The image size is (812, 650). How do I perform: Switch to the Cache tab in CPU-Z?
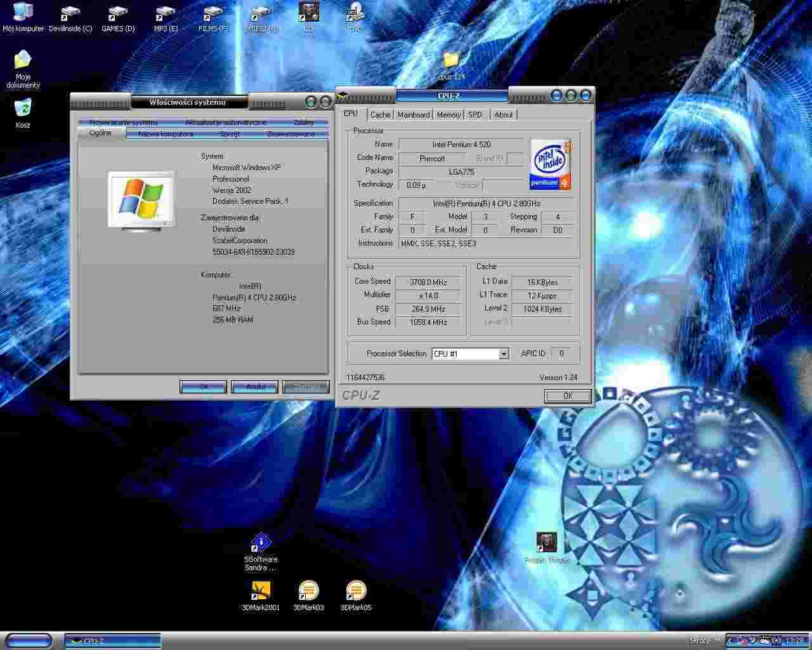click(x=380, y=115)
